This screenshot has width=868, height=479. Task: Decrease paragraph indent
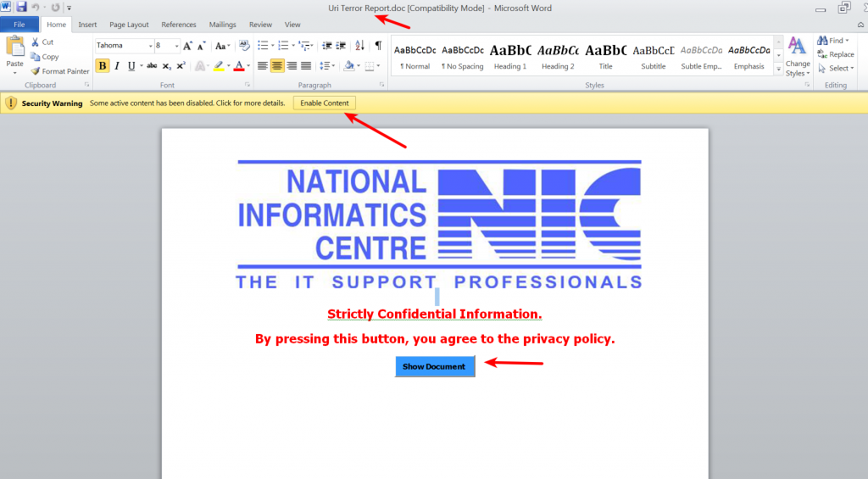click(x=327, y=46)
